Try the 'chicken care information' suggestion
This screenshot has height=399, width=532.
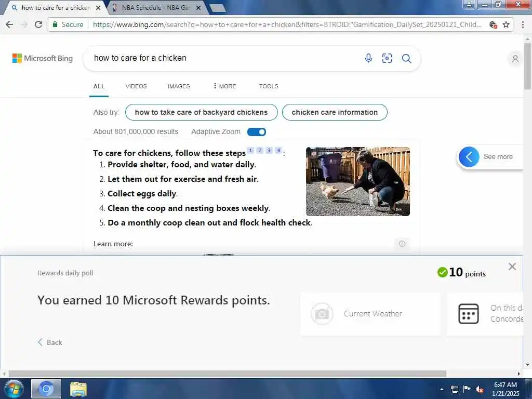tap(335, 112)
